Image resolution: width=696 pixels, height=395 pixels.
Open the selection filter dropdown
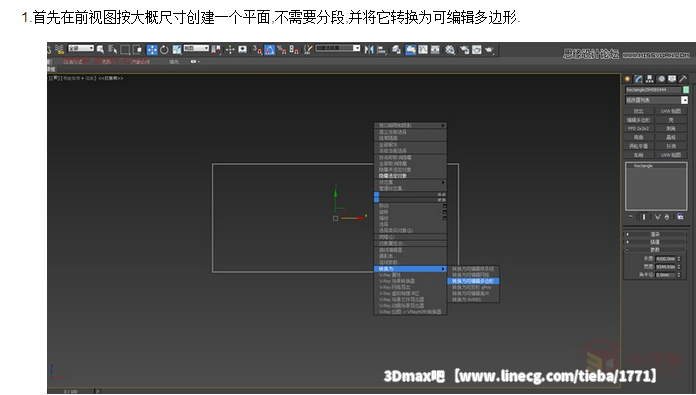81,48
